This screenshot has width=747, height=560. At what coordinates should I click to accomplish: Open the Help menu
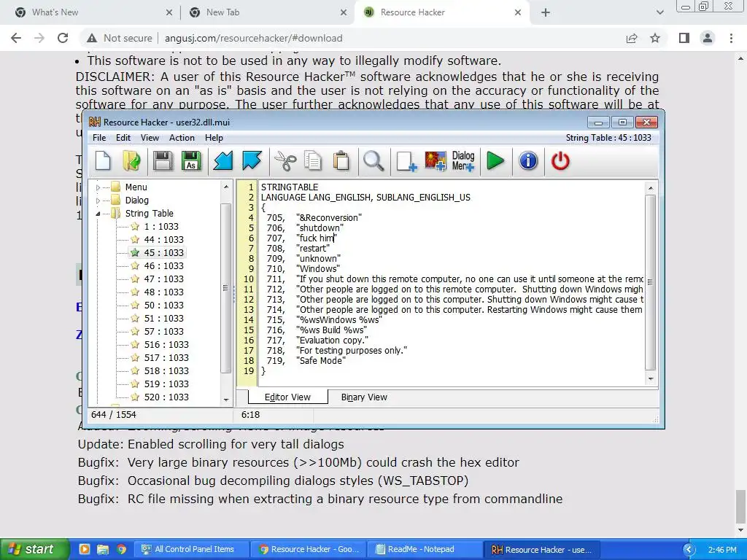pos(214,138)
